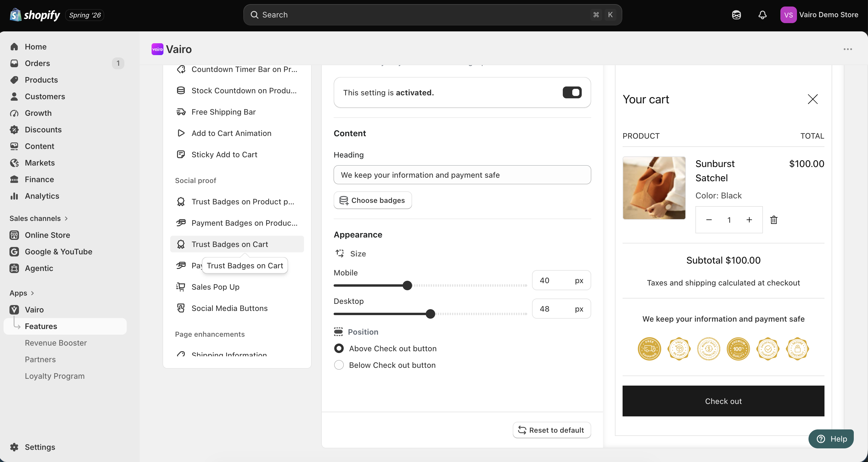Go to Revenue Booster page
Viewport: 868px width, 462px height.
(56, 343)
